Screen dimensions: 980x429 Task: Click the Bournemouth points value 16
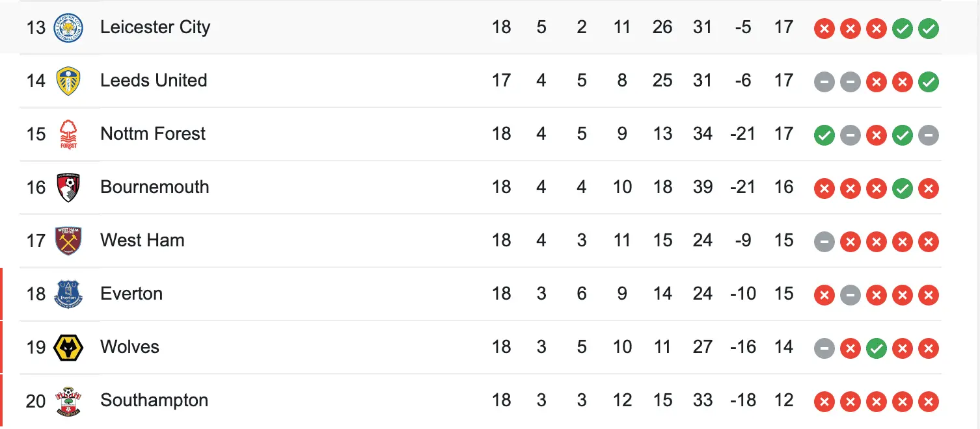pyautogui.click(x=783, y=187)
